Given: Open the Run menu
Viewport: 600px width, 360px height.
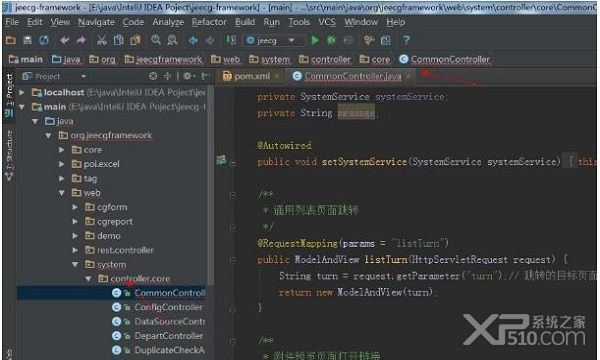Looking at the screenshot, I should [271, 22].
